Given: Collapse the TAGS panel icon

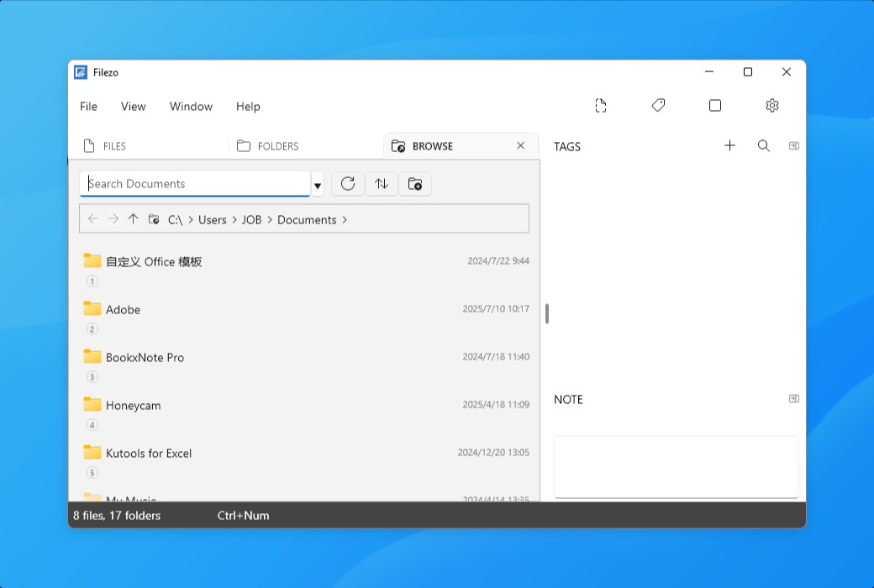Looking at the screenshot, I should (x=793, y=145).
